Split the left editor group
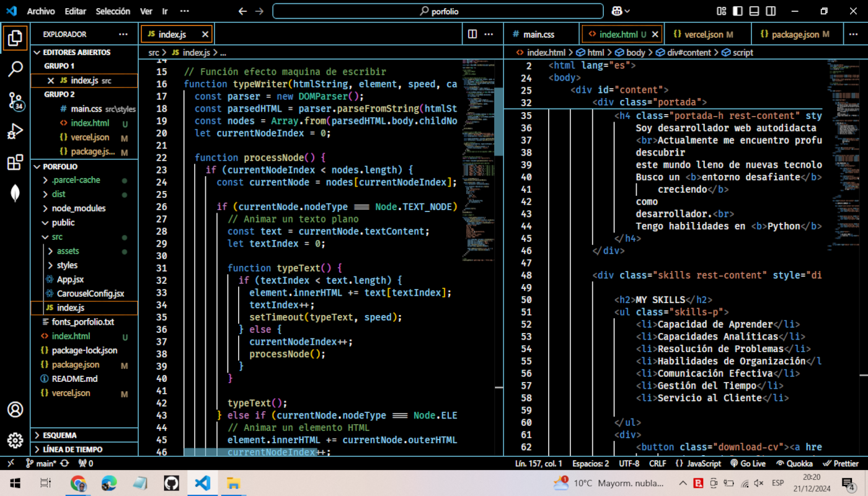This screenshot has width=868, height=496. 472,34
